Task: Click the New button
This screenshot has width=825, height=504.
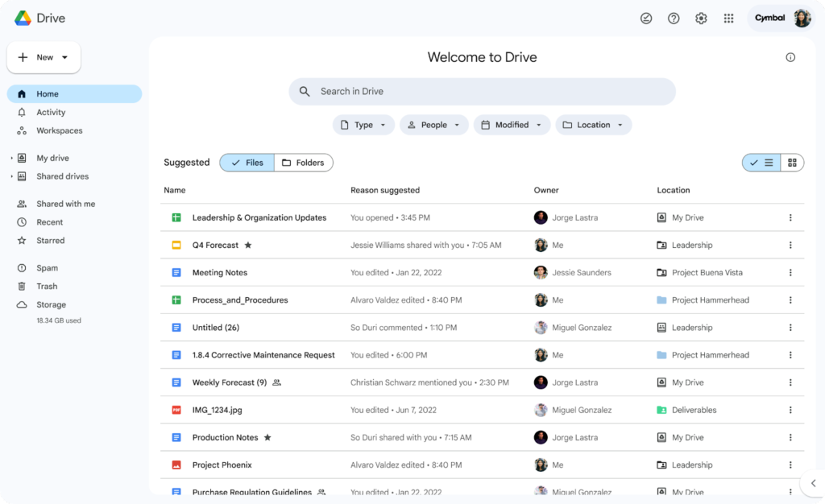Action: tap(44, 58)
